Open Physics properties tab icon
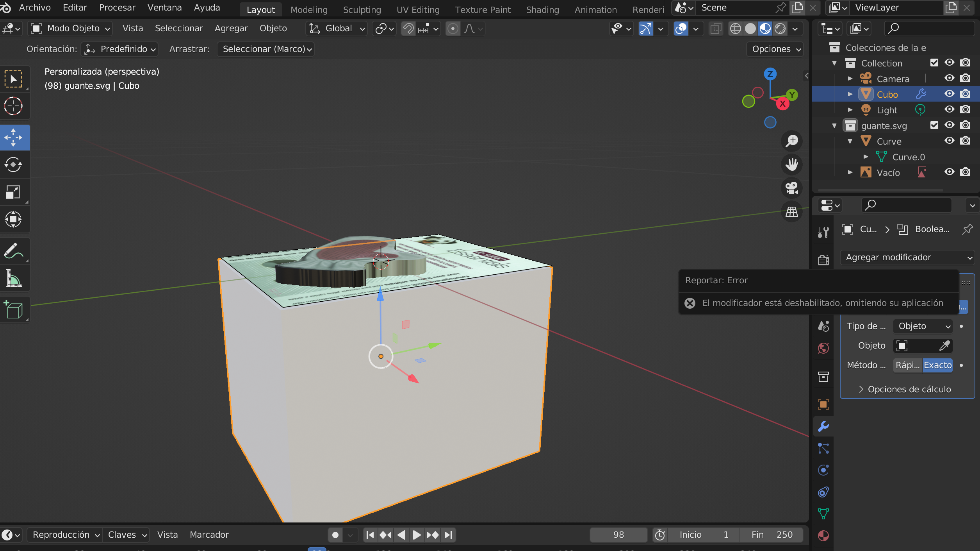 point(823,470)
